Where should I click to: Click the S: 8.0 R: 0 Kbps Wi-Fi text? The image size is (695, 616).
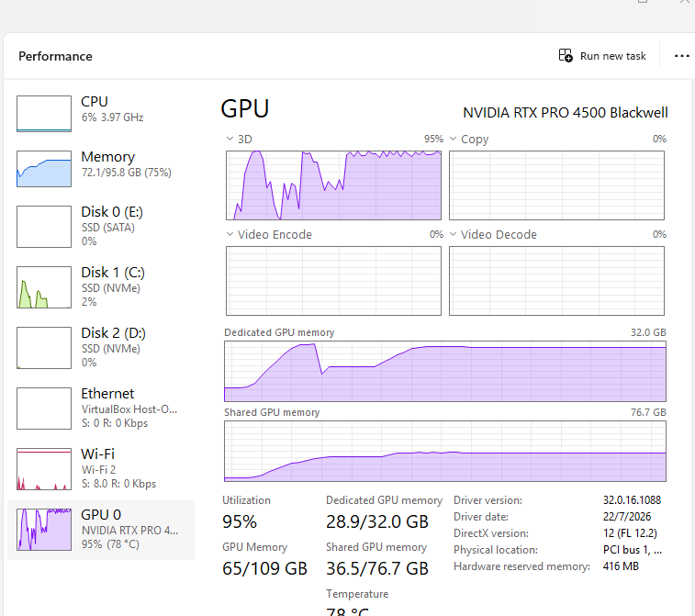point(118,484)
